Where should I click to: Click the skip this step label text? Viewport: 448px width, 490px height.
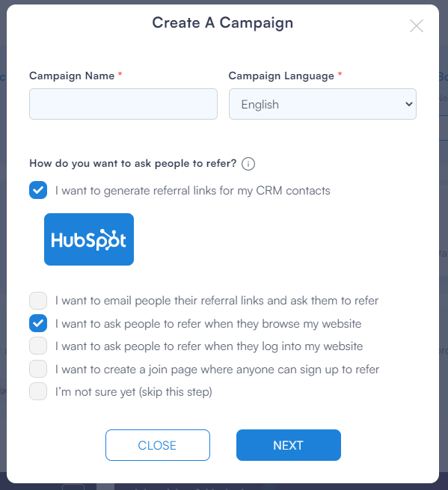tap(134, 392)
